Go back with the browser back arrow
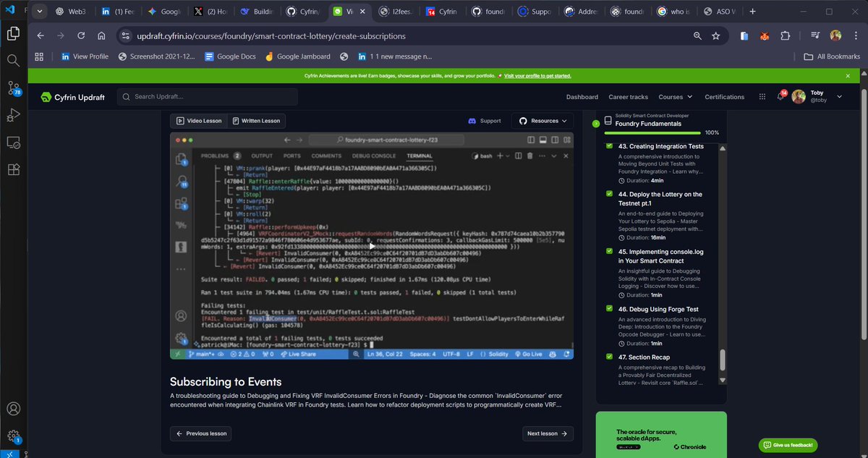Viewport: 868px width, 458px height. [41, 35]
